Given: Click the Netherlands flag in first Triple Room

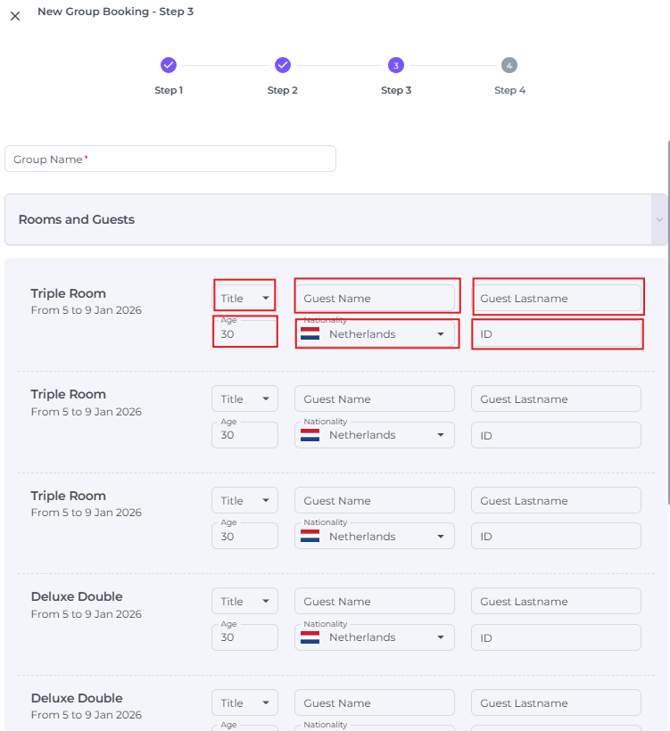Looking at the screenshot, I should 310,334.
